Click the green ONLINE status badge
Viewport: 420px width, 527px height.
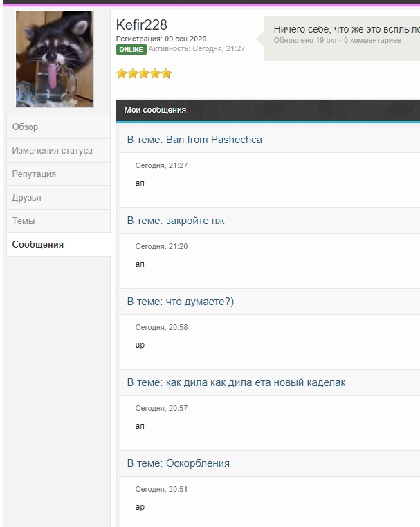point(131,49)
